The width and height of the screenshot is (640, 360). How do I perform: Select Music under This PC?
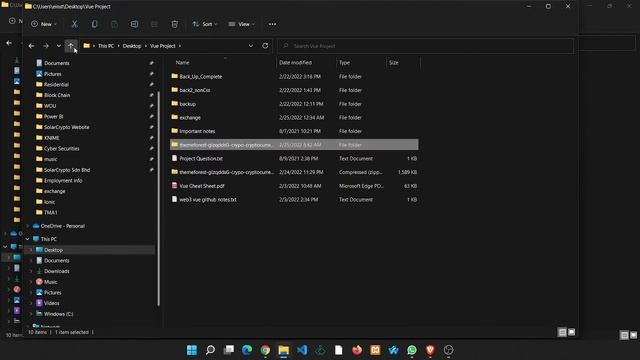coord(51,282)
